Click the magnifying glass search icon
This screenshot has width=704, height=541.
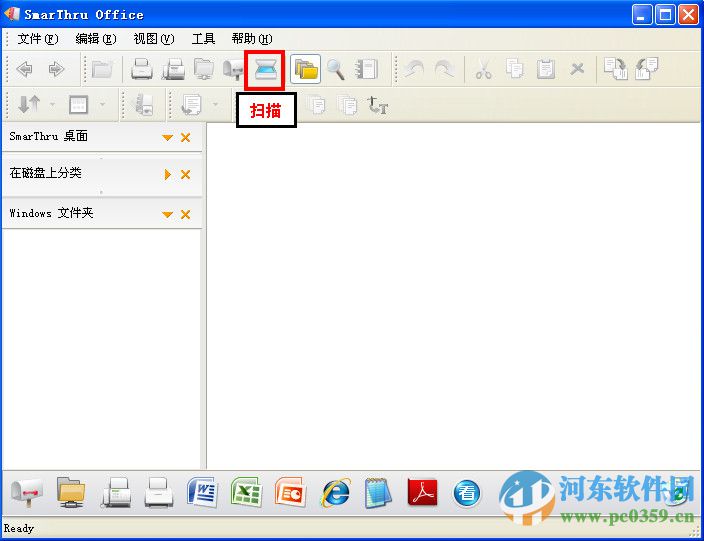pyautogui.click(x=336, y=69)
